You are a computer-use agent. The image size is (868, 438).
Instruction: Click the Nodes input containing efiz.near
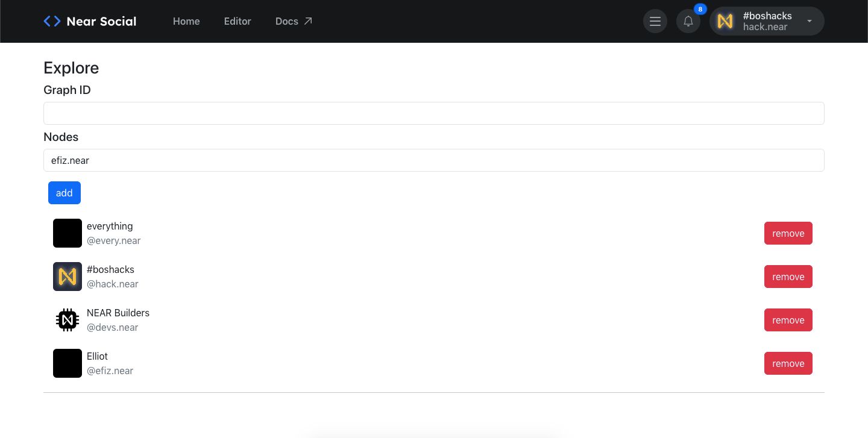click(x=434, y=160)
